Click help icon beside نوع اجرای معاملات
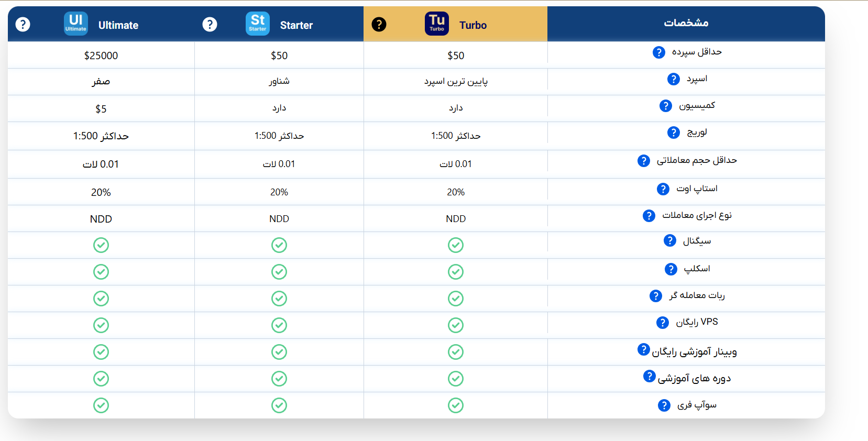Screen dimensions: 868x441 [x=649, y=216]
